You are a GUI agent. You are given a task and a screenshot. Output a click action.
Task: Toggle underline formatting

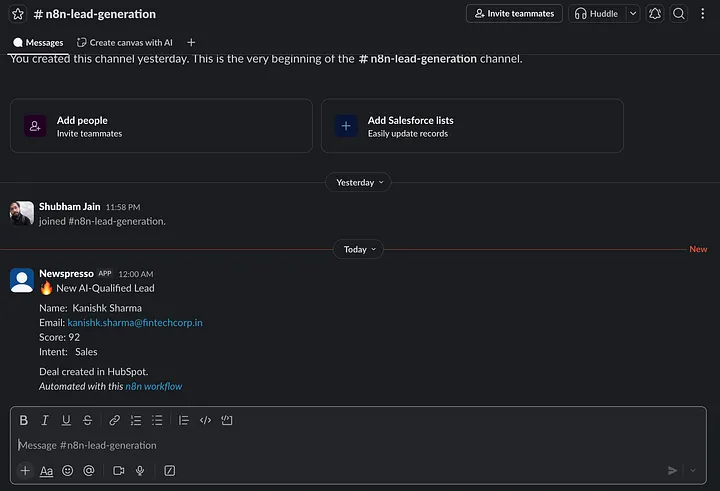(x=66, y=420)
